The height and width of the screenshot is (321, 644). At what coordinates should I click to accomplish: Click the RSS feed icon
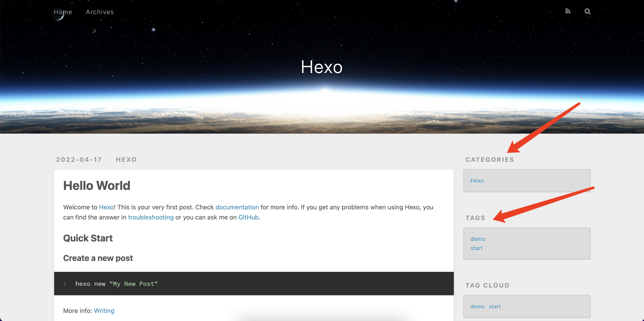coord(567,11)
